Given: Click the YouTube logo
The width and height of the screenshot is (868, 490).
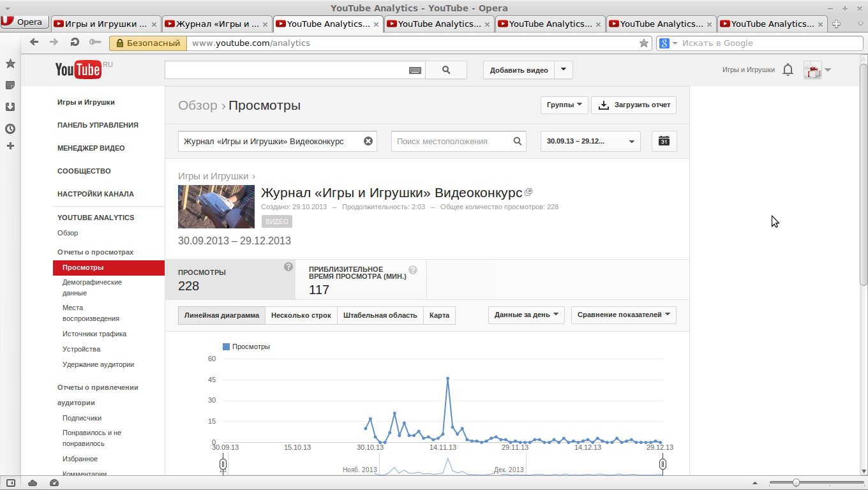Looking at the screenshot, I should click(x=79, y=70).
